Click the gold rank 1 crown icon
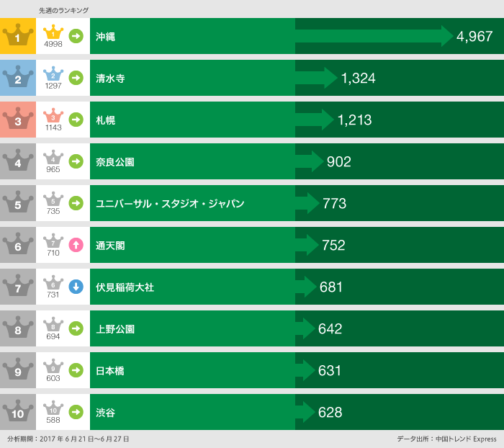 [x=18, y=36]
